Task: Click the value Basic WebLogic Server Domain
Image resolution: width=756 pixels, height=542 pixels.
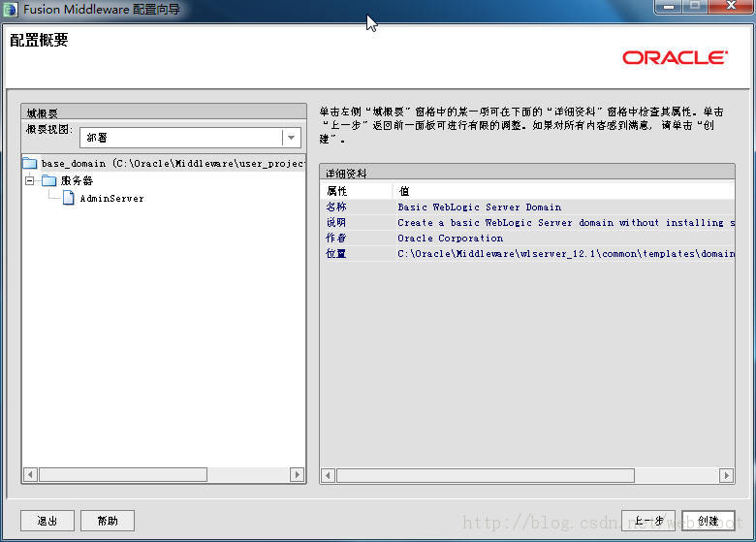Action: point(479,207)
